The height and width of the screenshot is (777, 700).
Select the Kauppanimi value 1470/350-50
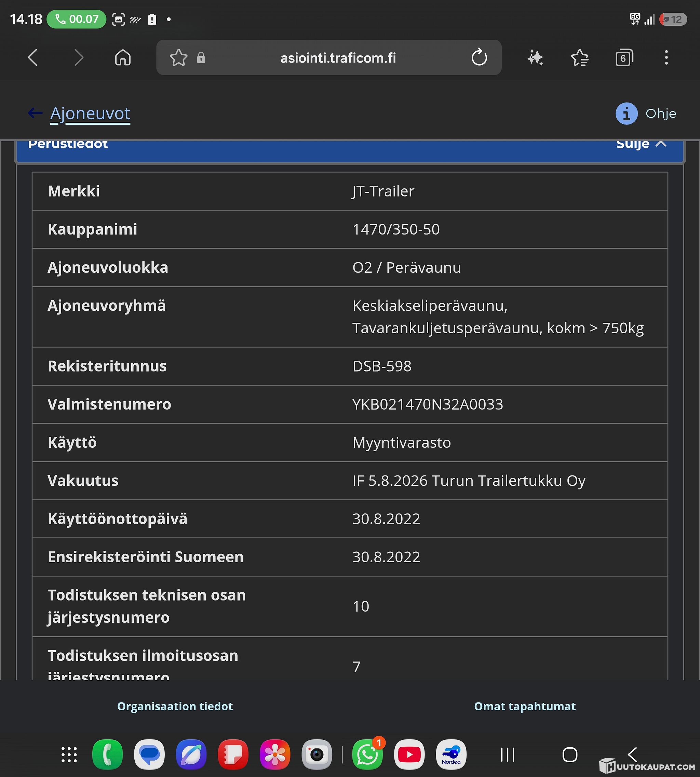pos(396,229)
